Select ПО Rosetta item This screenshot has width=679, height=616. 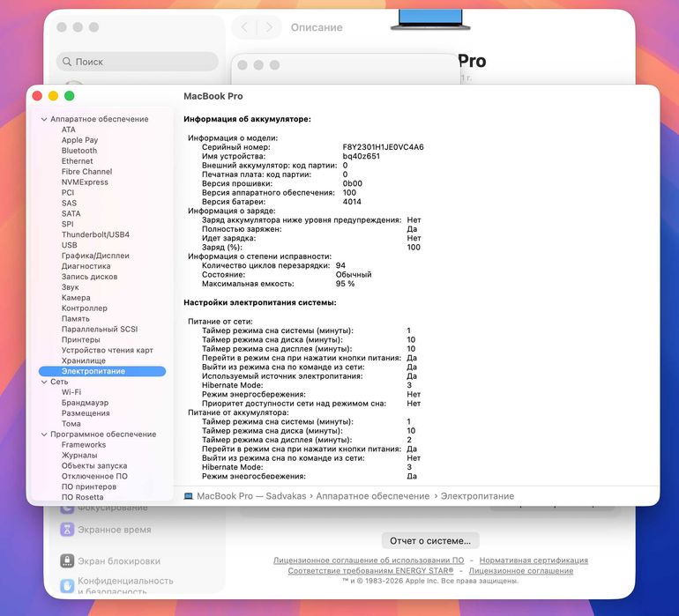pos(82,497)
